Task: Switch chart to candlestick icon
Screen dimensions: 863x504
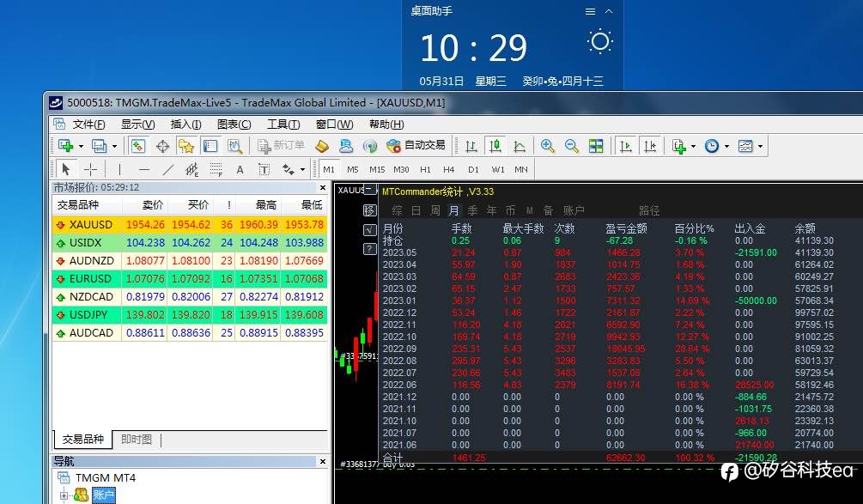Action: point(495,146)
